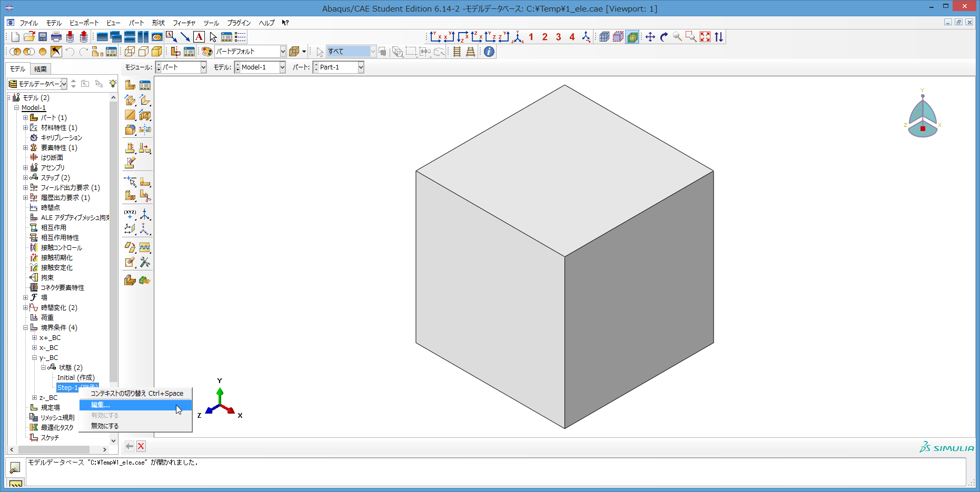Choose コンテキストの切り替え in context menu

(135, 394)
